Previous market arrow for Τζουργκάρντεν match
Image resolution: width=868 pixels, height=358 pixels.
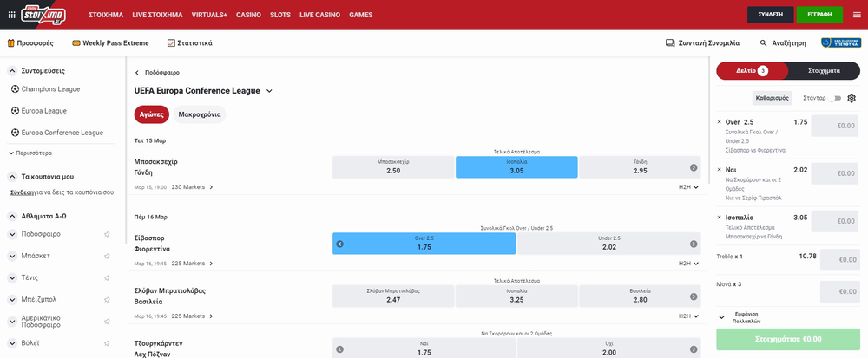(340, 349)
